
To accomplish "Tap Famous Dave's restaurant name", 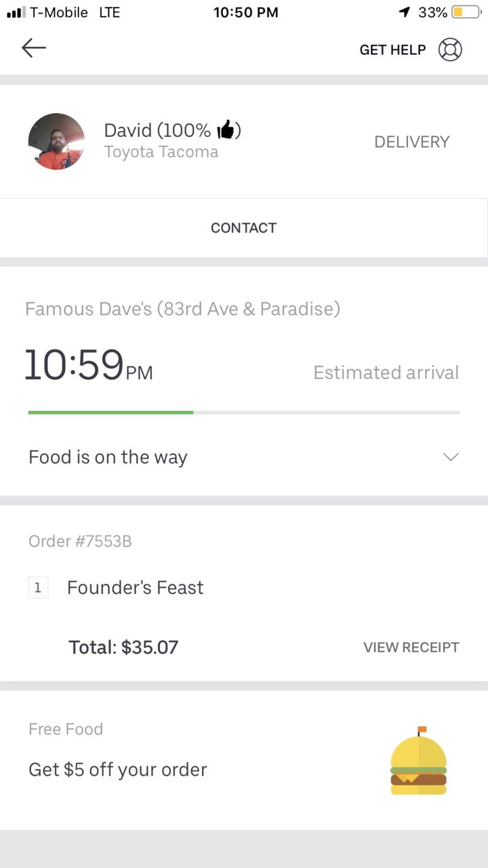I will 183,309.
